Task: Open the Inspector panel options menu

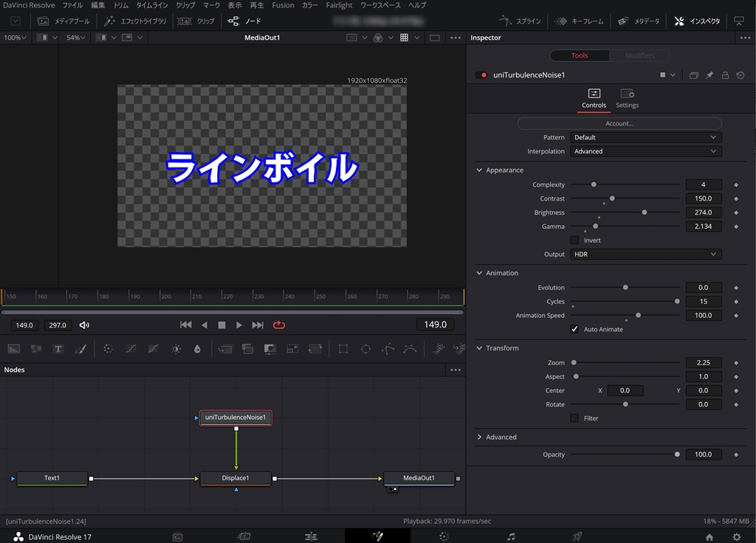Action: point(745,38)
